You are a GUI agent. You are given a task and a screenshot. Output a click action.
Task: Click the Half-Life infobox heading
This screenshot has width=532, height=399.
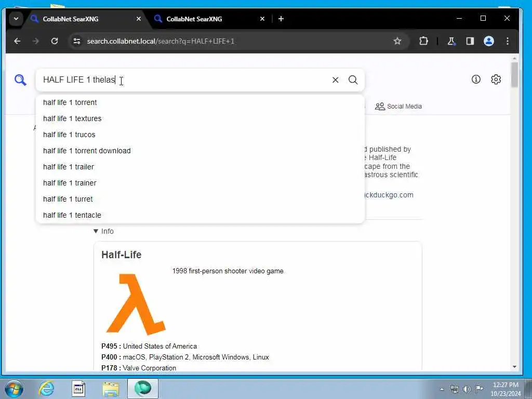click(122, 255)
